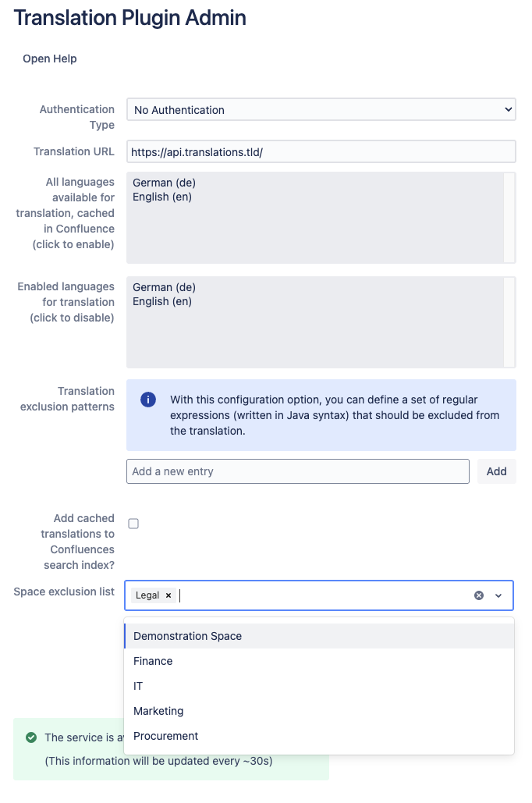Pick the IT space option

138,686
